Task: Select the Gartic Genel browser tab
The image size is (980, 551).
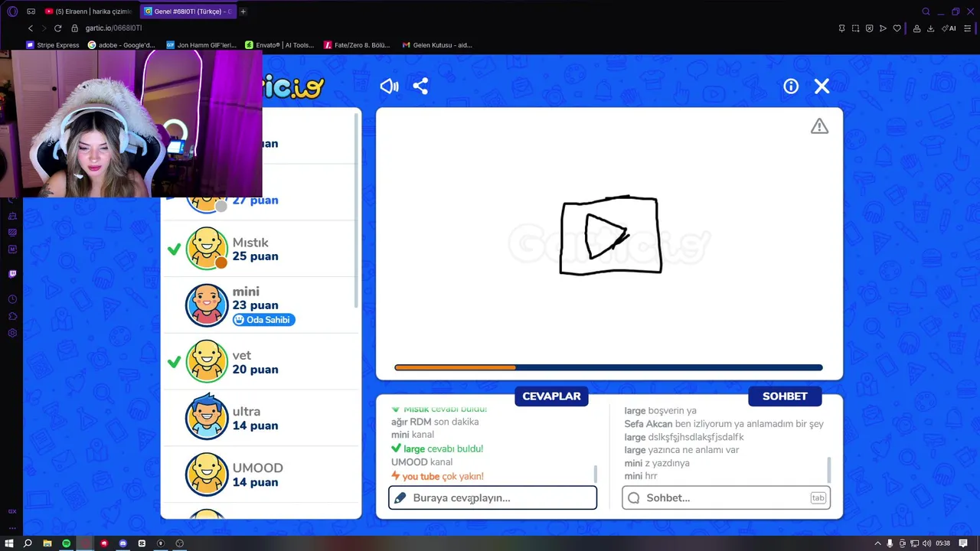Action: pos(188,11)
